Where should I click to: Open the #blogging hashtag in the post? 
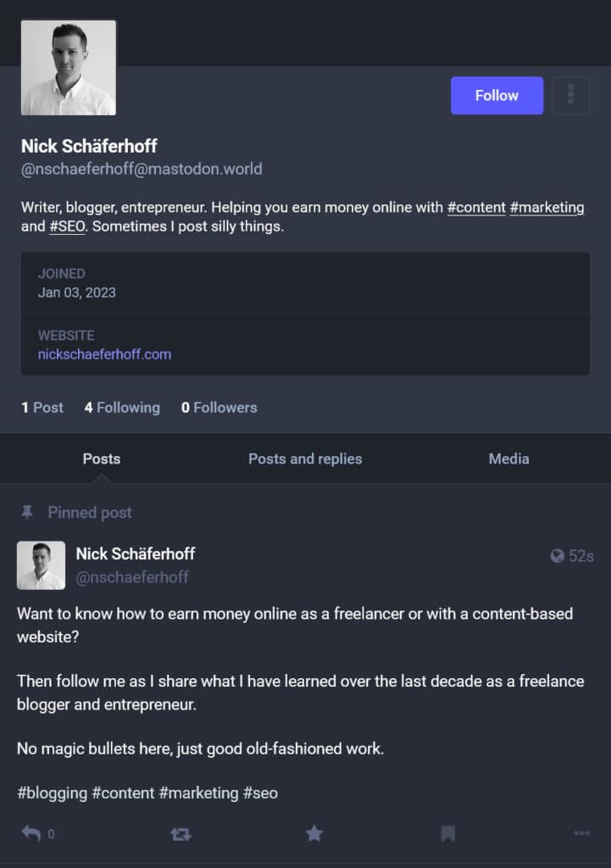[52, 793]
